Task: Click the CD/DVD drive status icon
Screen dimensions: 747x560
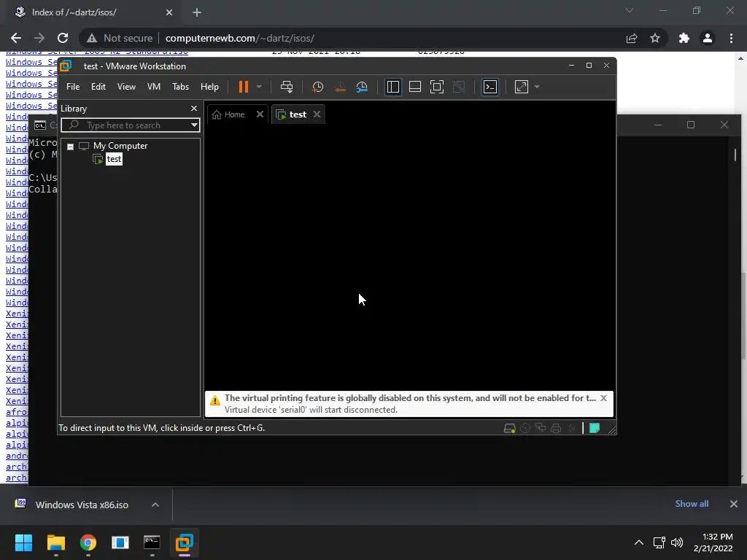Action: 525,428
